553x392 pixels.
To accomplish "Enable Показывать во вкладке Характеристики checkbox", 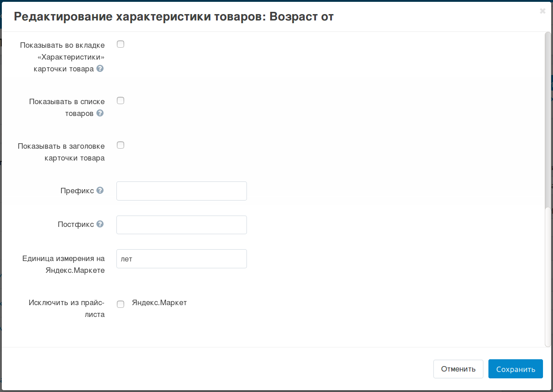I will click(x=121, y=44).
